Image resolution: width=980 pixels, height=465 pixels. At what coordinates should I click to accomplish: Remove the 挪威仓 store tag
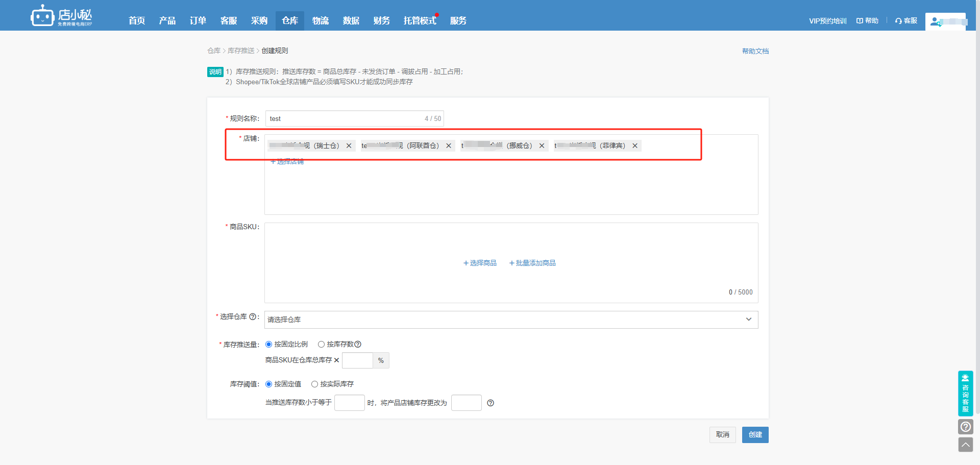542,146
